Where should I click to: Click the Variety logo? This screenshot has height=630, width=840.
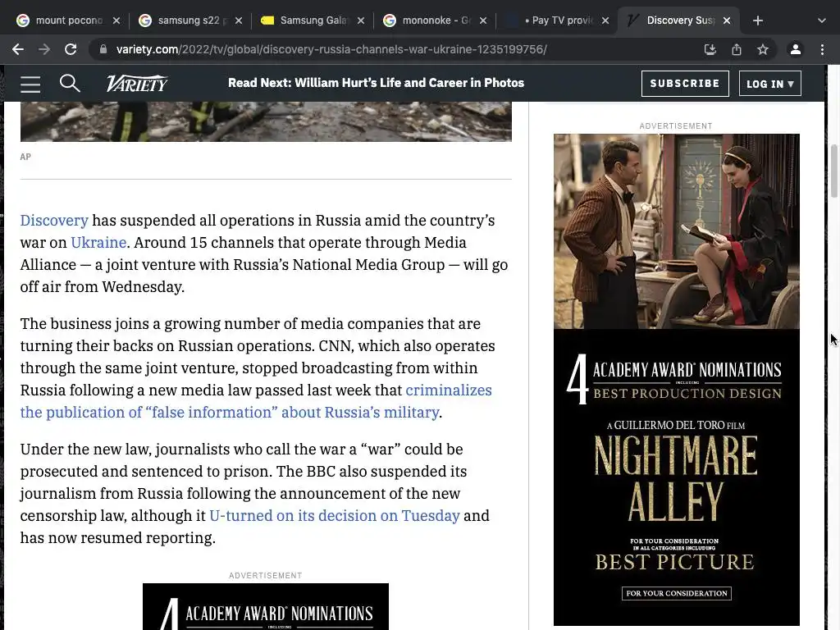coord(137,83)
